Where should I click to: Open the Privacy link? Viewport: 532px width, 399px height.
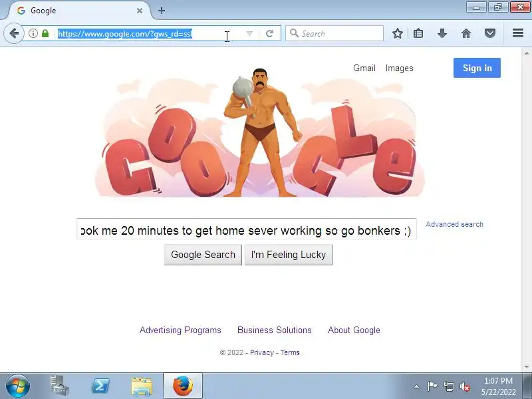point(261,352)
